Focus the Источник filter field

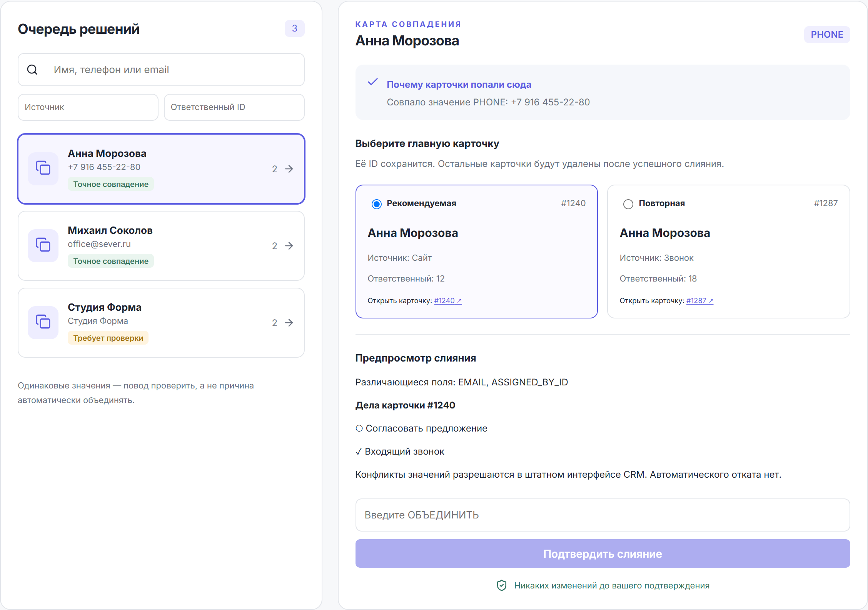pos(88,107)
